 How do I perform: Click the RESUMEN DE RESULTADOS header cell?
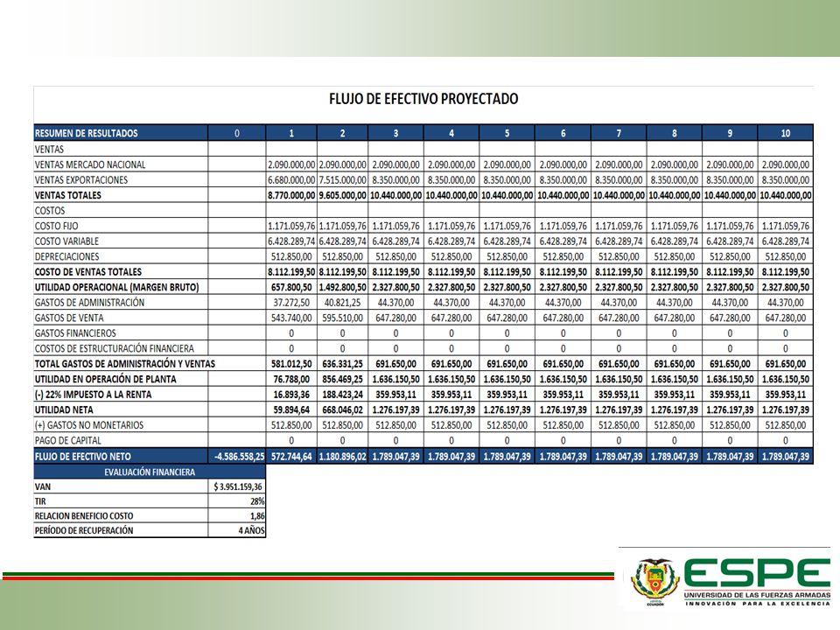pos(121,133)
